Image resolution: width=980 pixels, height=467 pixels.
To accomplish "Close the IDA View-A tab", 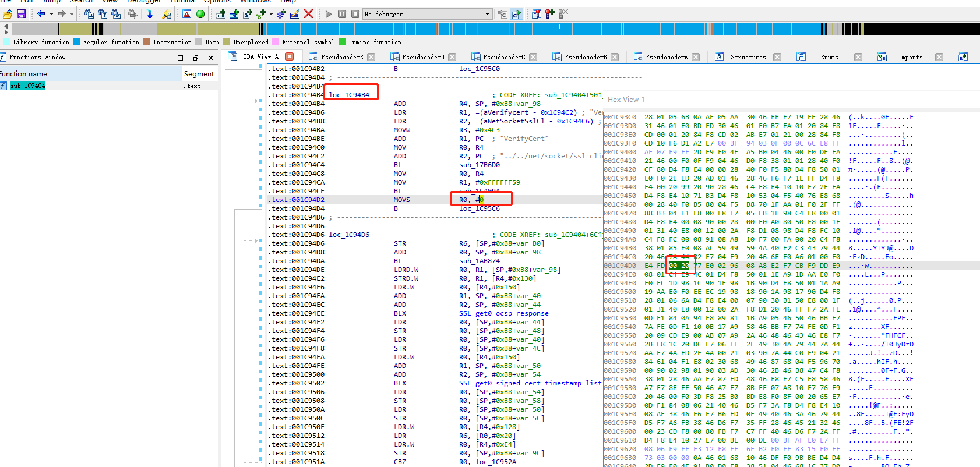I will [290, 56].
